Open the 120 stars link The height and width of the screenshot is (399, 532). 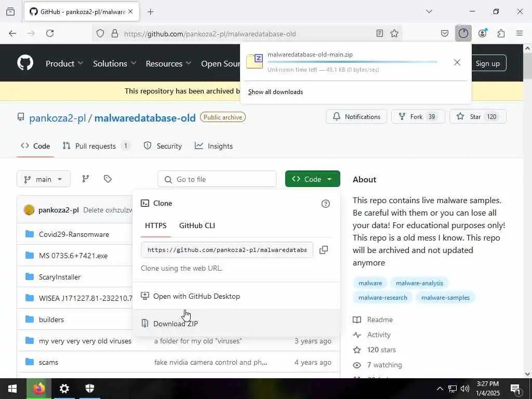click(375, 350)
